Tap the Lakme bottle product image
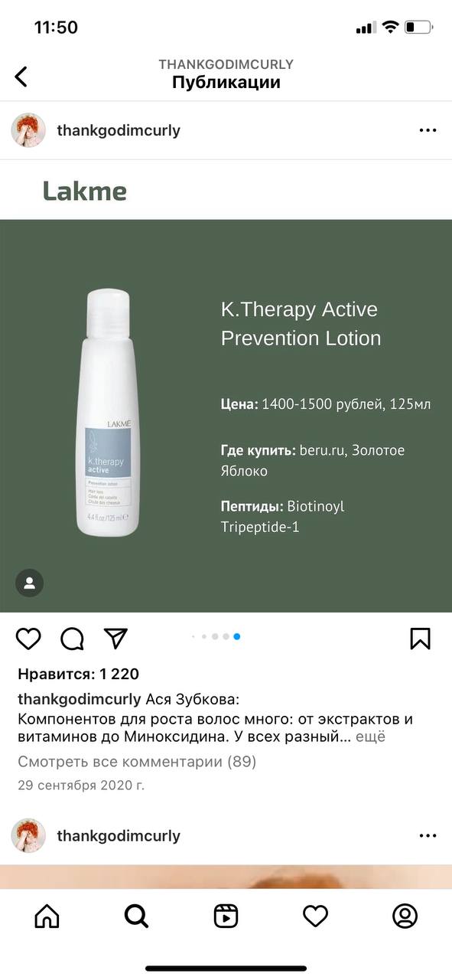This screenshot has width=452, height=980. tap(108, 412)
